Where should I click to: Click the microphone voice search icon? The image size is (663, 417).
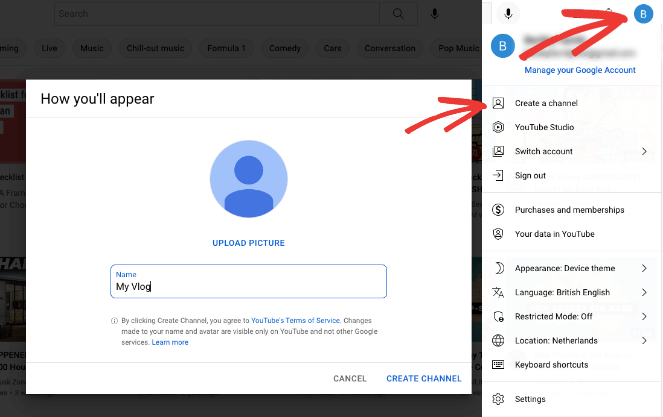434,14
